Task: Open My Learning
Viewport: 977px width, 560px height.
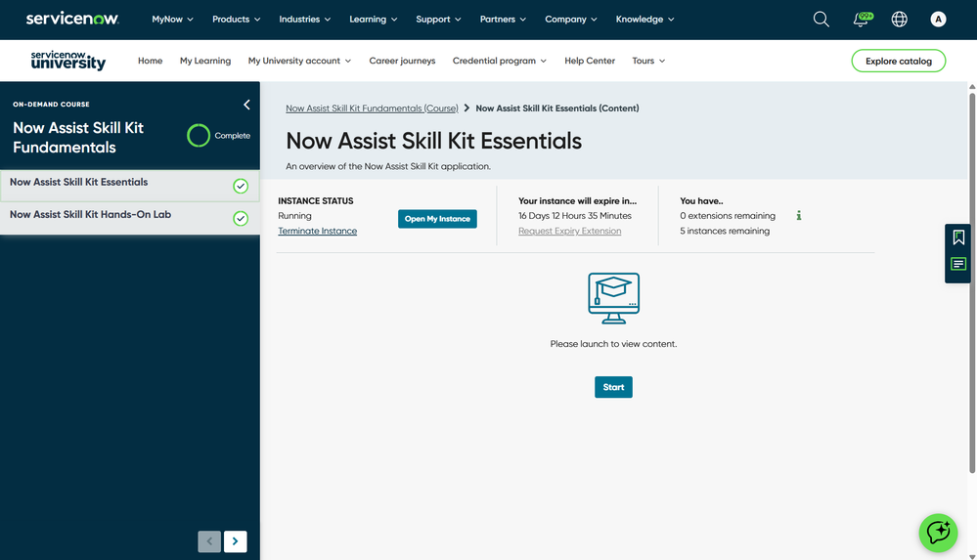Action: coord(205,61)
